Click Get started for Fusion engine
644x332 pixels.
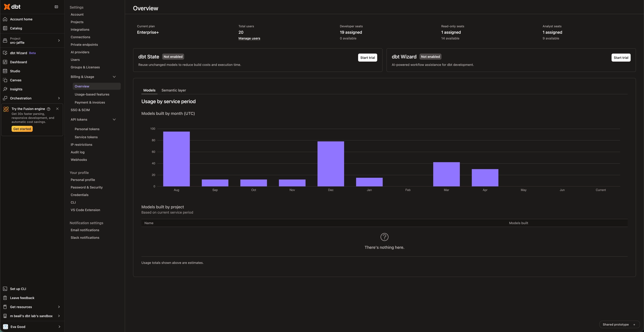(x=22, y=129)
